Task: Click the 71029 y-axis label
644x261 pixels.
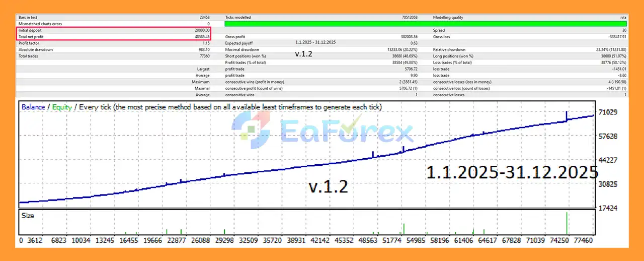Action: coord(608,112)
